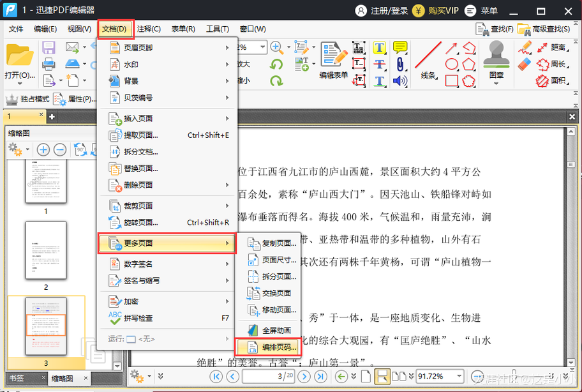Click the save floppy disk icon
582x392 pixels.
pyautogui.click(x=48, y=47)
